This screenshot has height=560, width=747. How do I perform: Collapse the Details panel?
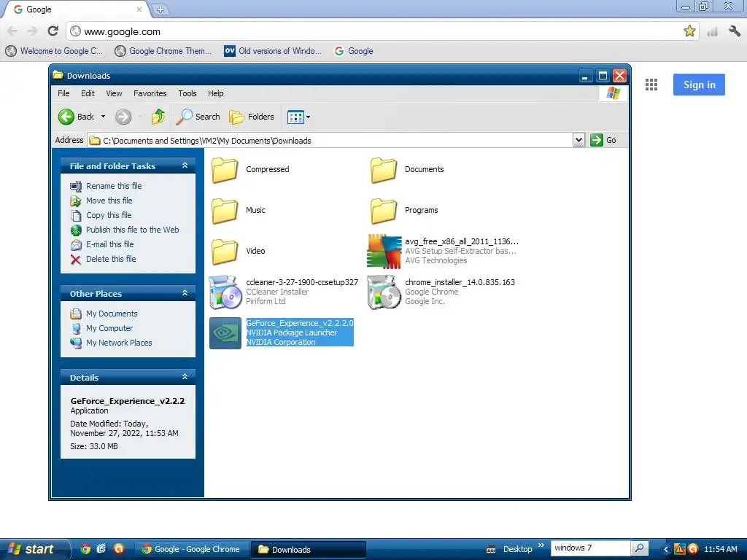pos(185,377)
